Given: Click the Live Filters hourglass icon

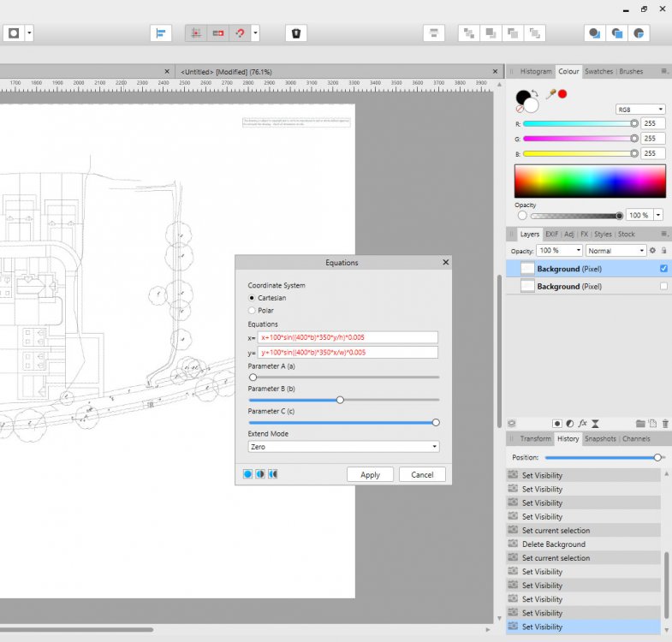Looking at the screenshot, I should click(595, 423).
